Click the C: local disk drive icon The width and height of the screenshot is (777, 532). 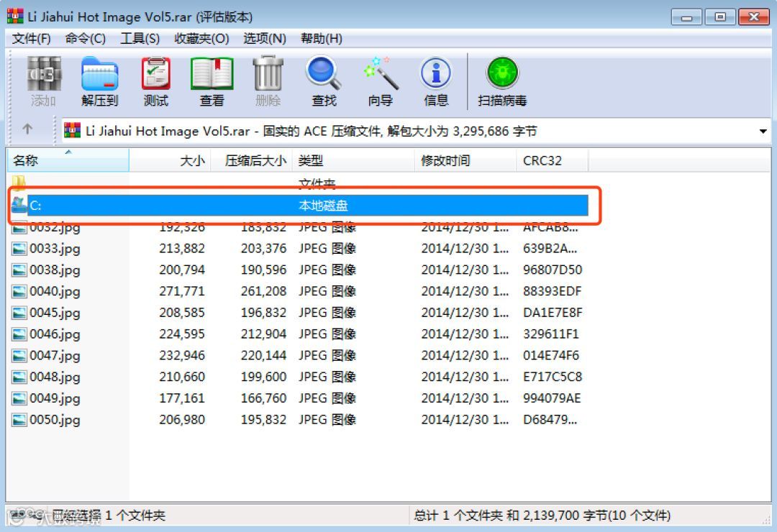point(19,205)
